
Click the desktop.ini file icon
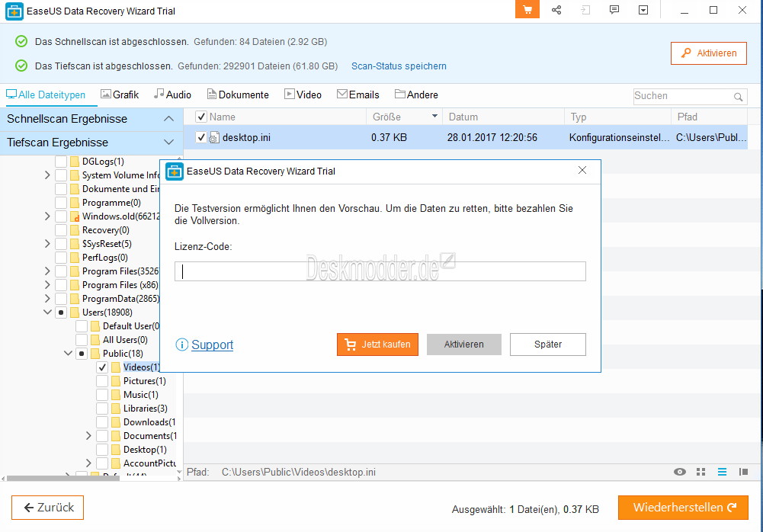click(214, 138)
